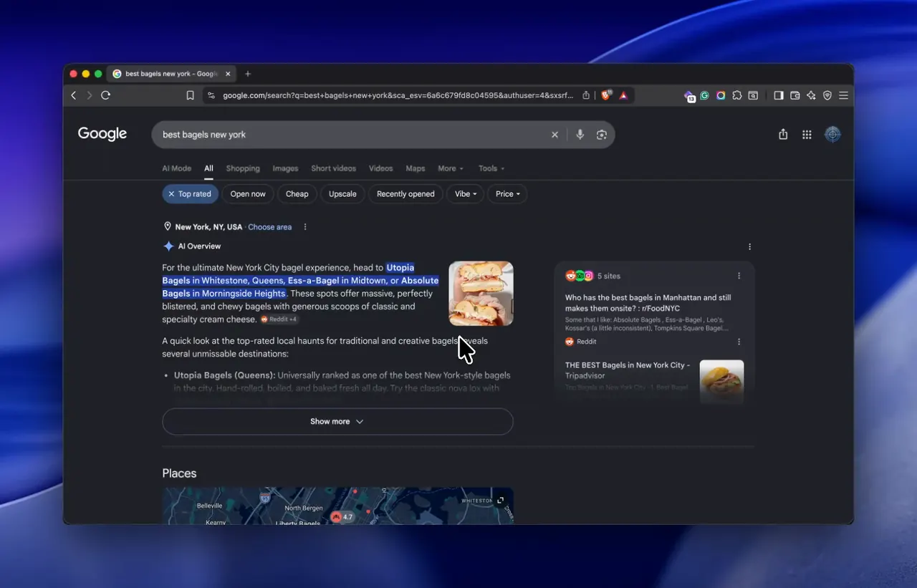Toggle the 'Cheap' filter chip
Image resolution: width=917 pixels, height=588 pixels.
tap(297, 194)
